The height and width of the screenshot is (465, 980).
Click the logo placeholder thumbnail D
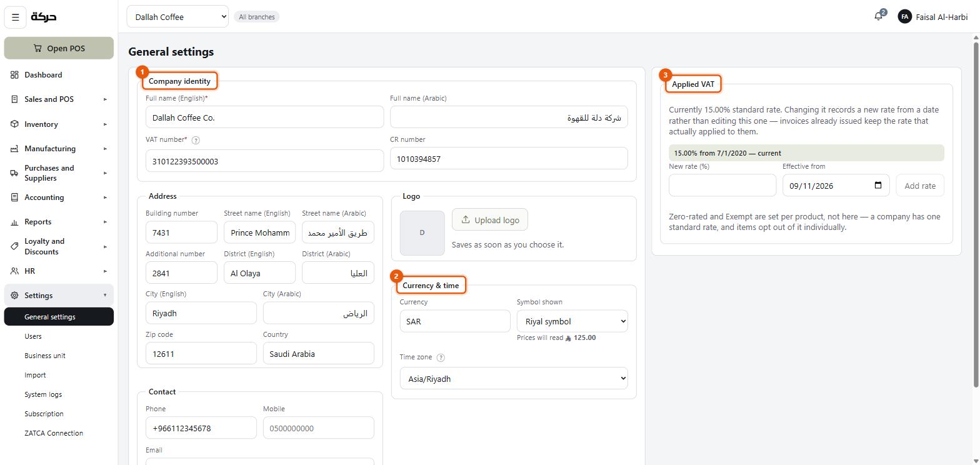pyautogui.click(x=422, y=233)
